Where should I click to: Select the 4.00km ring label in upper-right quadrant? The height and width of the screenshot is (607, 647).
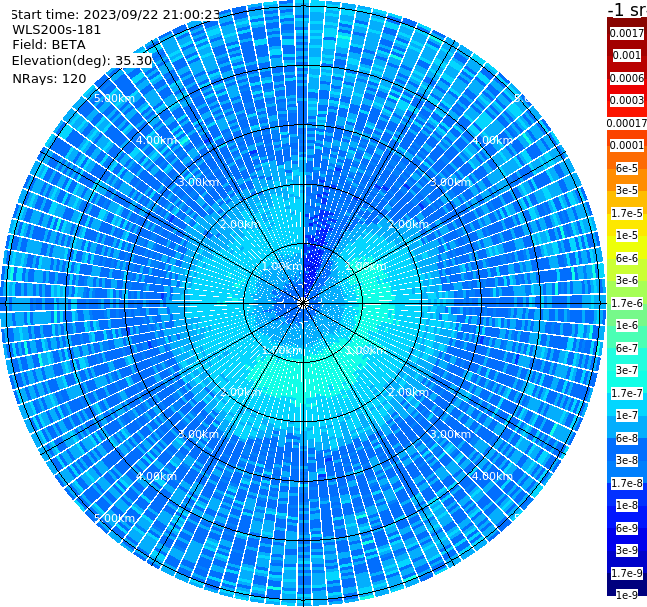click(492, 140)
